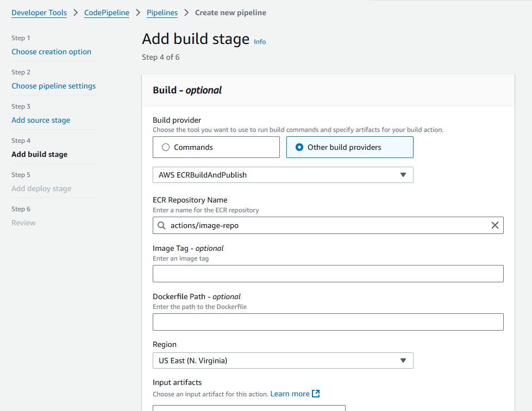Click the Learn more link for input artifacts

[x=290, y=394]
